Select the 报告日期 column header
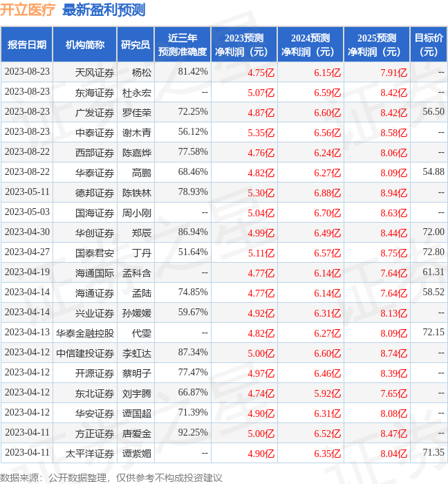 (27, 45)
